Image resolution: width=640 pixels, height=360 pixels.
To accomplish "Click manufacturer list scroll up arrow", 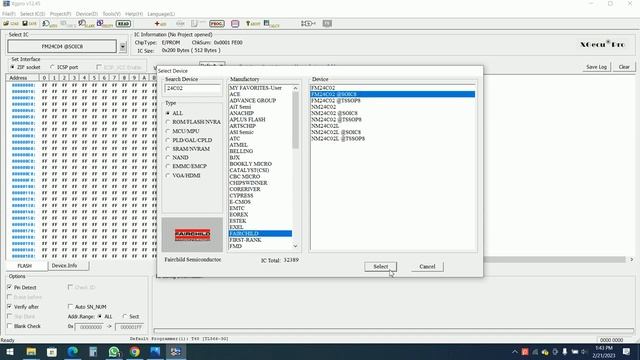I will [x=296, y=88].
